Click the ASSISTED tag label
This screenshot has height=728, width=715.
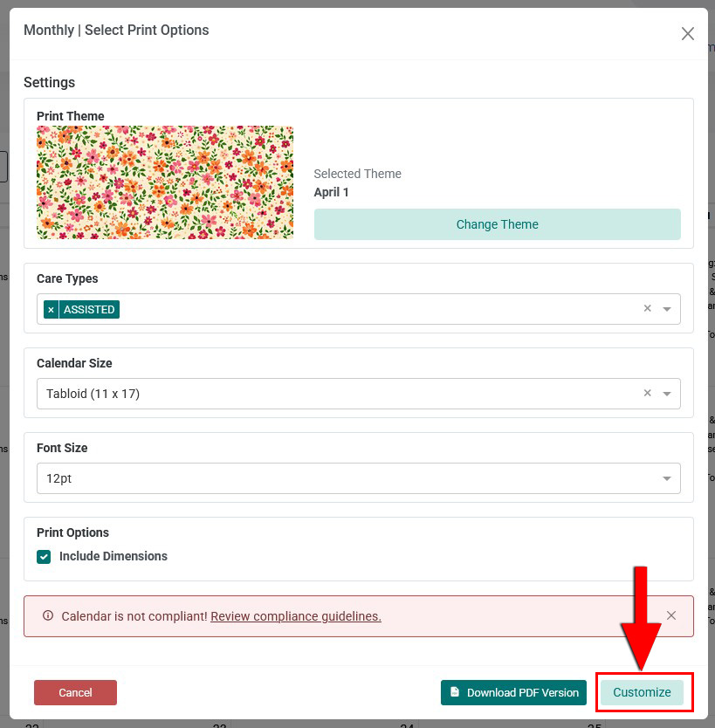pyautogui.click(x=89, y=310)
